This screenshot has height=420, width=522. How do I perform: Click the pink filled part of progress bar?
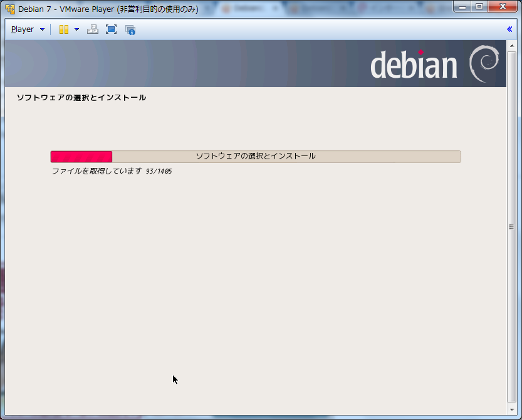point(81,156)
